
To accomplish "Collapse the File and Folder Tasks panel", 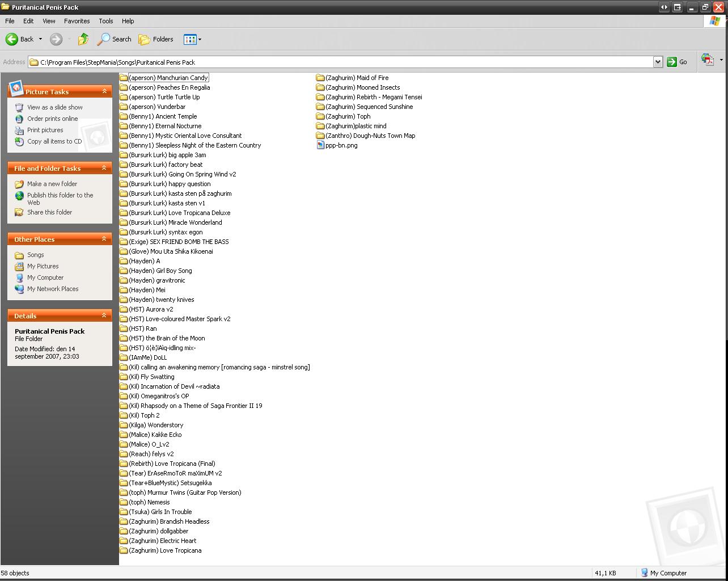I will pyautogui.click(x=104, y=168).
